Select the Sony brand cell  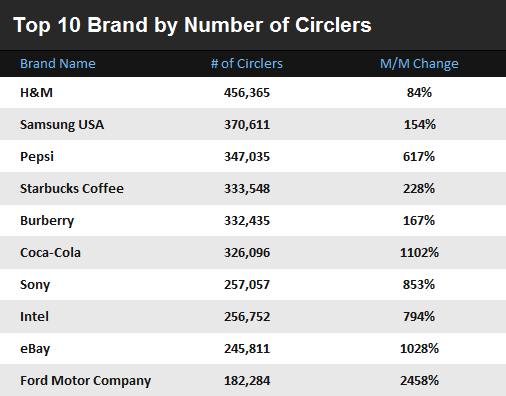[35, 285]
